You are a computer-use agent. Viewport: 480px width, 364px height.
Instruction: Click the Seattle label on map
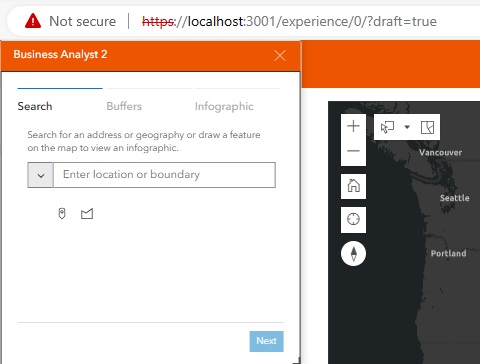pyautogui.click(x=454, y=198)
